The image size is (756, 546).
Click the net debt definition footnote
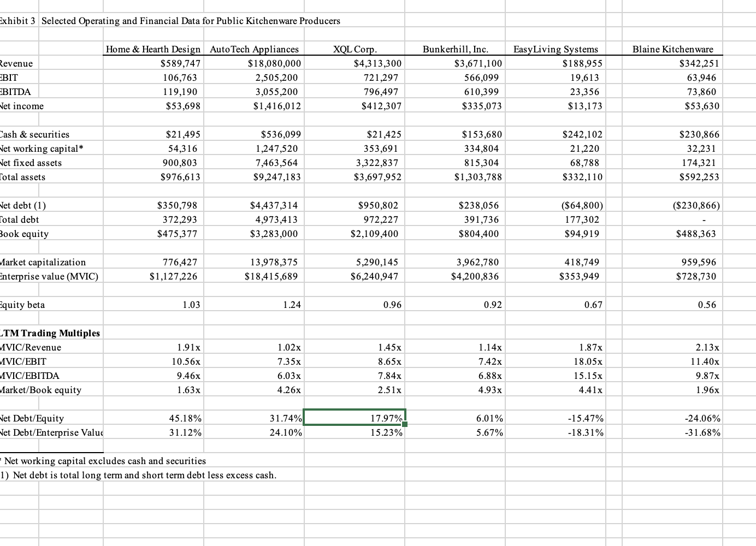tap(139, 475)
